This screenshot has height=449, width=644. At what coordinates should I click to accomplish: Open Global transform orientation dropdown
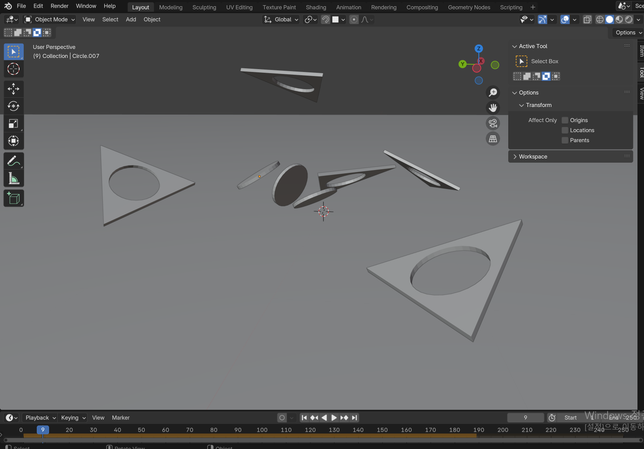[282, 19]
